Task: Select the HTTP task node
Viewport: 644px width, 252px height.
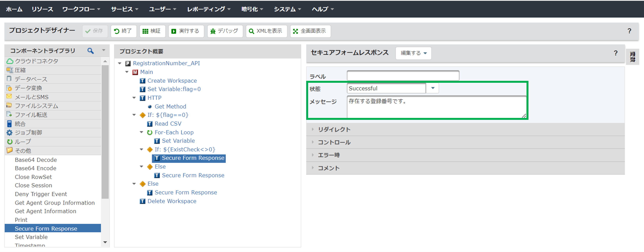Action: (154, 98)
